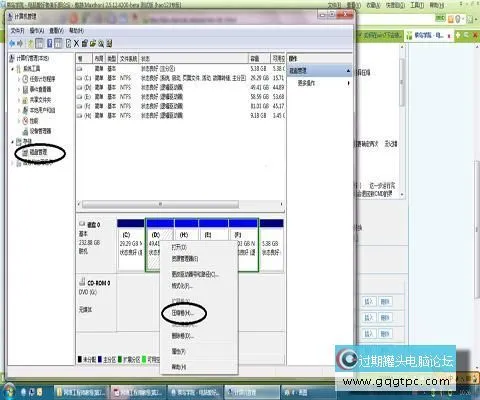Click the 容量 column header
480x400 pixels.
click(x=259, y=59)
